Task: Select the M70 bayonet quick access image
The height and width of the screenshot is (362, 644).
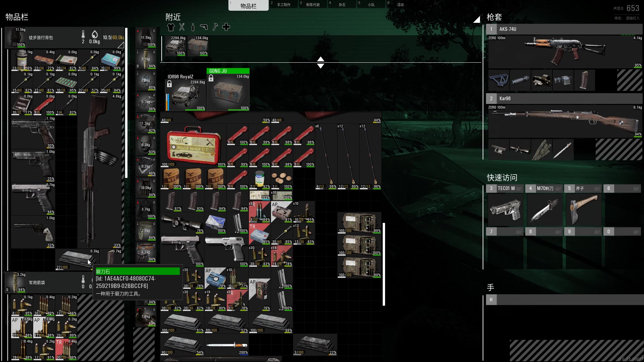Action: [544, 210]
